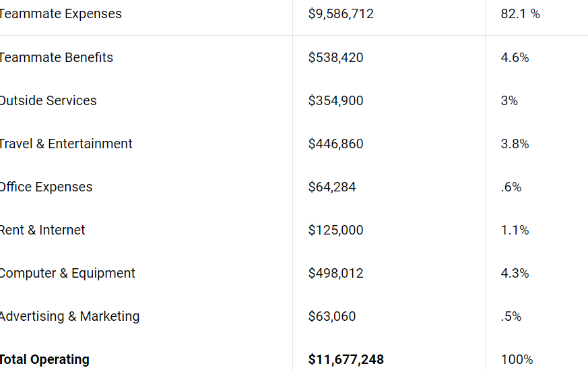The width and height of the screenshot is (588, 370).
Task: Click the 82.1 % percentage cell
Action: 520,14
